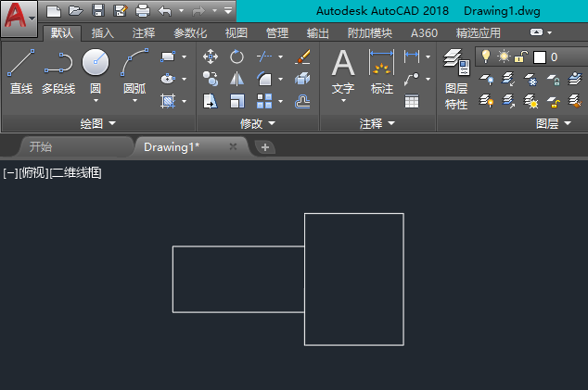Expand the Draw (绘图) panel
Image resolution: width=588 pixels, height=390 pixels.
[x=98, y=123]
